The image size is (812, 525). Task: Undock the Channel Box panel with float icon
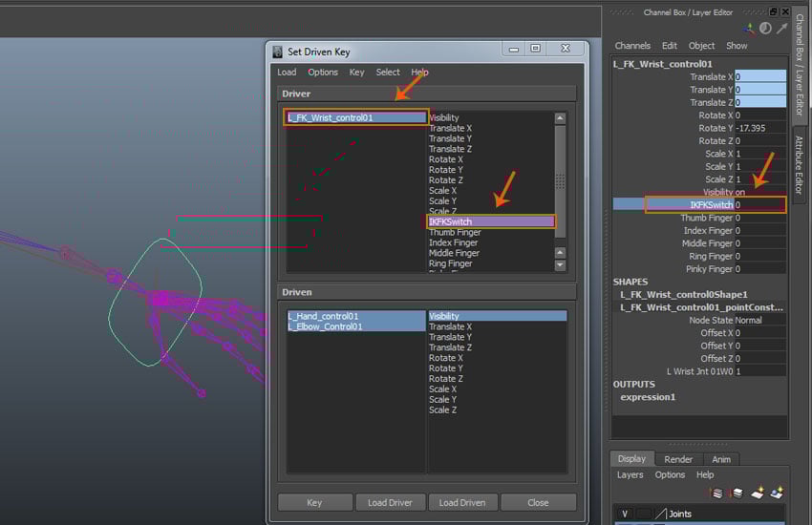[773, 11]
